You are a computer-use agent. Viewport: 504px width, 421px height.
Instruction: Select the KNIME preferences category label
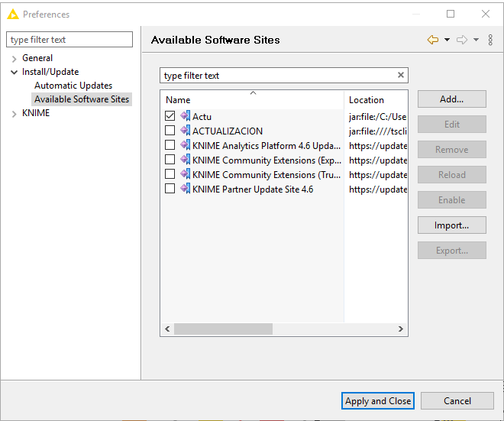[36, 113]
